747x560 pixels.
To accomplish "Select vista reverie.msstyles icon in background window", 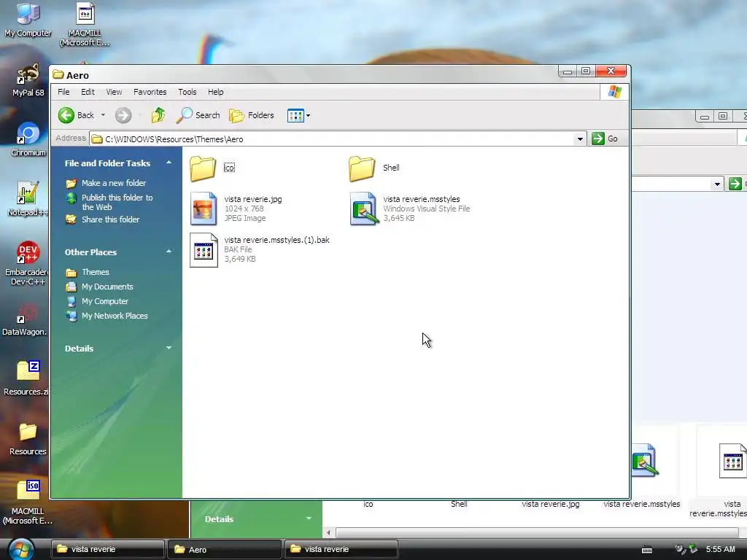I will 643,461.
